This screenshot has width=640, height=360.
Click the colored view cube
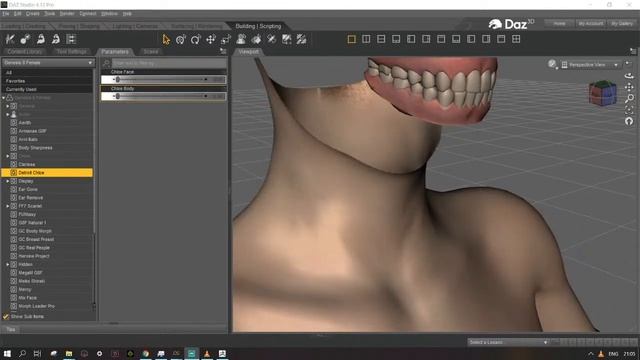point(602,93)
